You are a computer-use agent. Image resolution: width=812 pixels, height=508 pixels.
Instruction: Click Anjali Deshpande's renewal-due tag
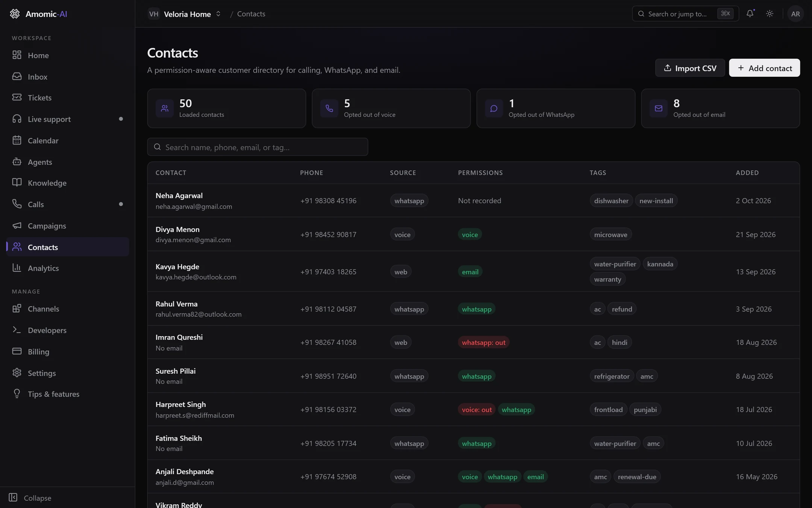[637, 477]
